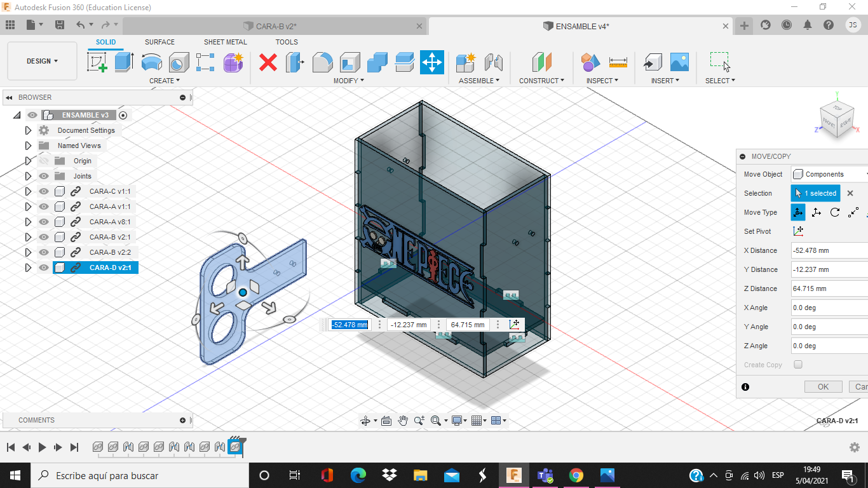Switch to CARA-B v2* document tab

click(x=275, y=26)
